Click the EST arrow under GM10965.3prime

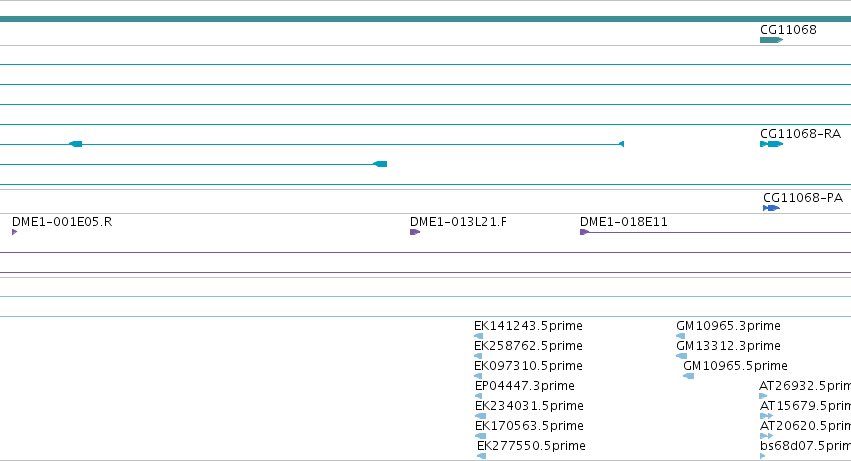(680, 336)
